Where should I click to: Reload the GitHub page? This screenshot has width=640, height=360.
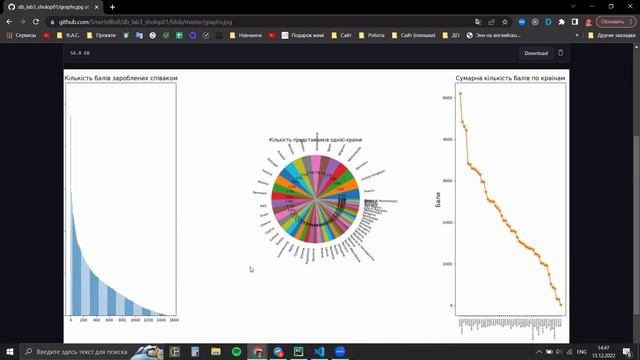(x=36, y=22)
